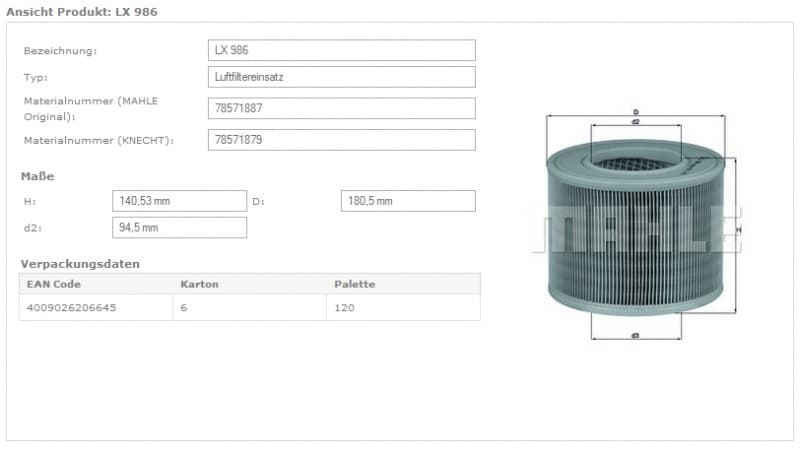Select the H dimension field 140,53 mm

[x=180, y=201]
